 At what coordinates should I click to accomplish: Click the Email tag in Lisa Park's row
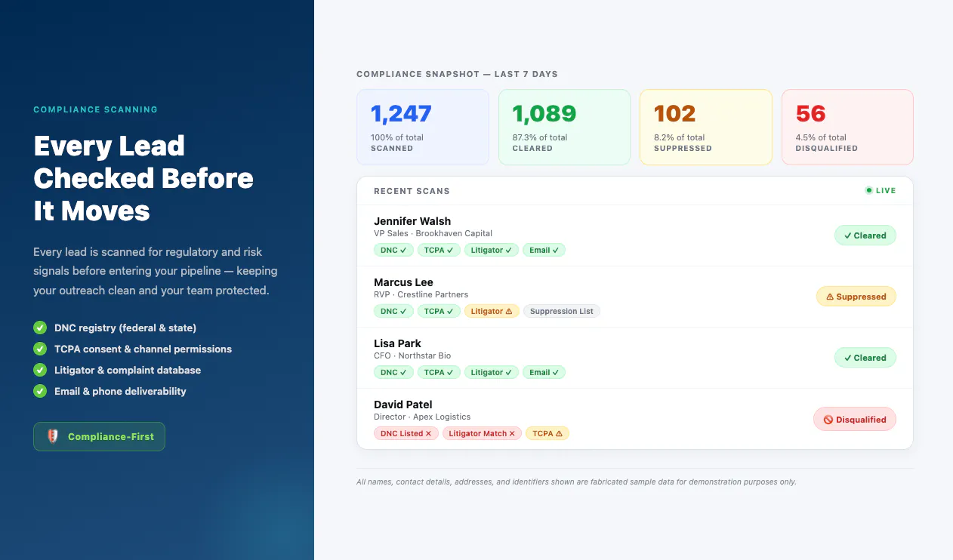[x=544, y=372]
